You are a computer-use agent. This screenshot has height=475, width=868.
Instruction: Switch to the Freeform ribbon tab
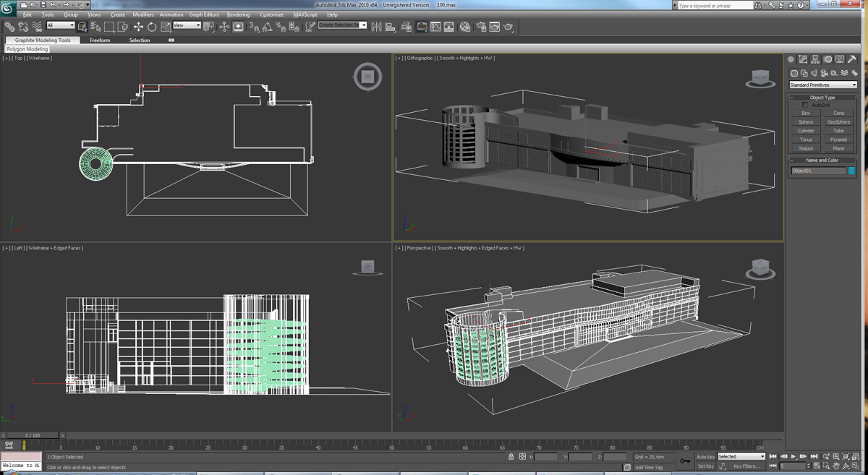(100, 40)
